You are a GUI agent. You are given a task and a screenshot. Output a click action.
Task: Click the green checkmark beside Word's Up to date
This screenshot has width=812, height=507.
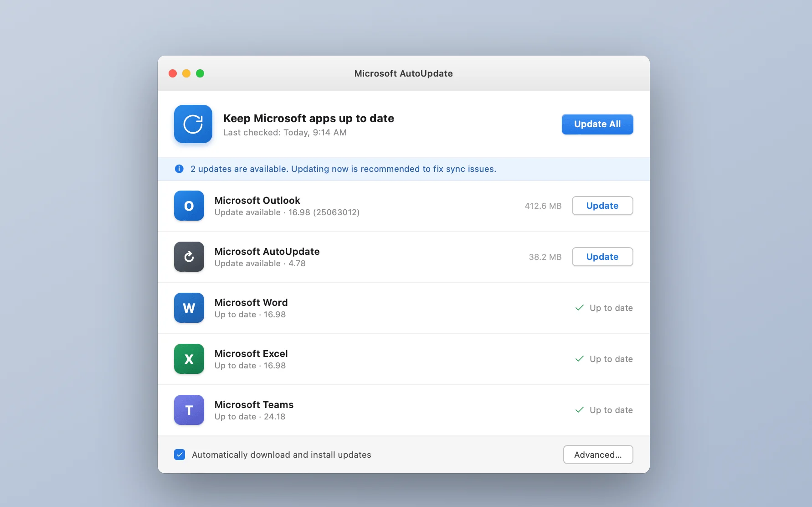tap(580, 308)
